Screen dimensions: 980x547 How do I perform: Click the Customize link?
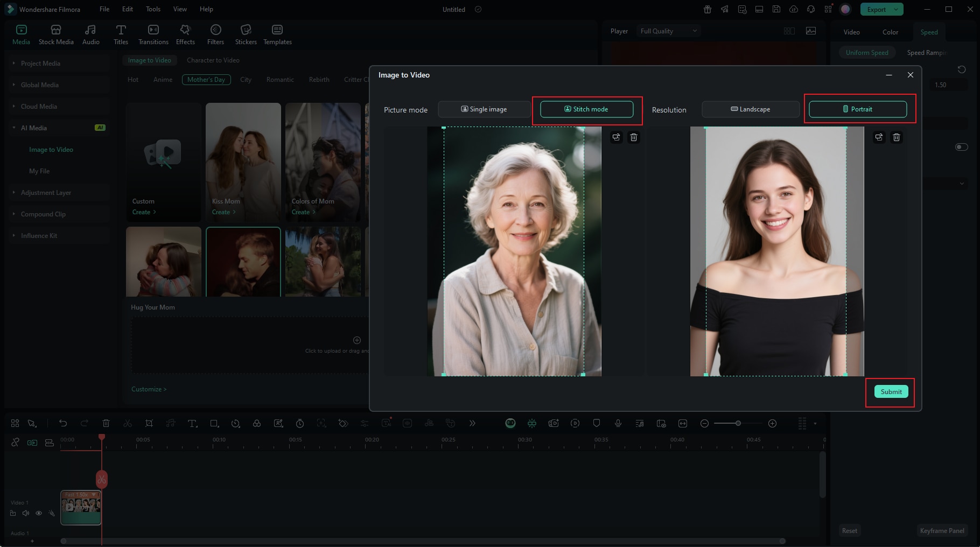click(x=149, y=389)
